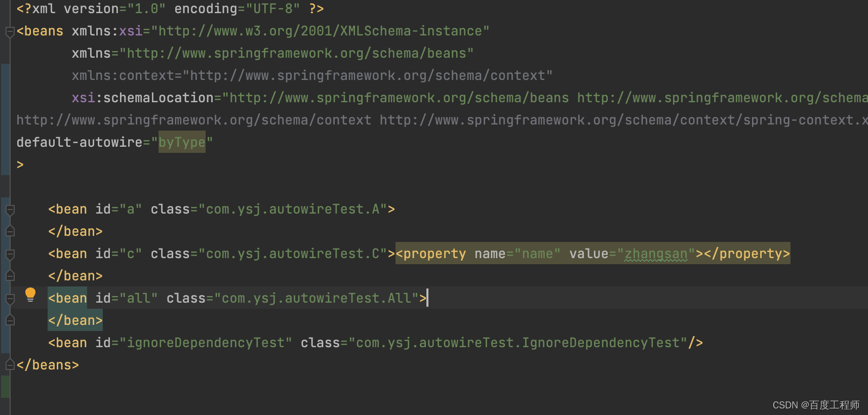Click the highlighted byType autowire value
Image resolution: width=868 pixels, height=415 pixels.
click(x=182, y=142)
